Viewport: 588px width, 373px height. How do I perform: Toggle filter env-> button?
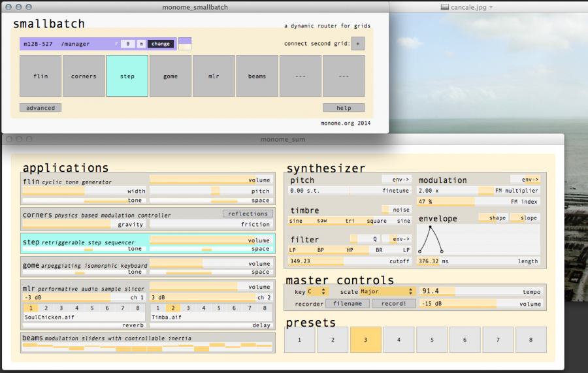(397, 239)
